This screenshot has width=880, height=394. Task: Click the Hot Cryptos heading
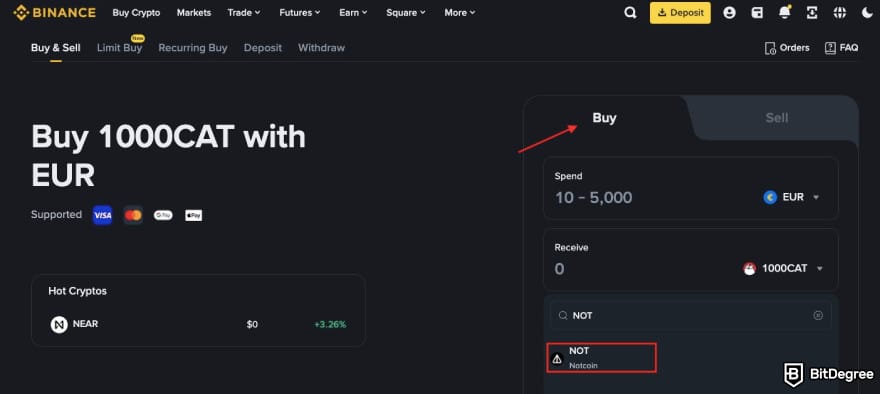click(77, 291)
